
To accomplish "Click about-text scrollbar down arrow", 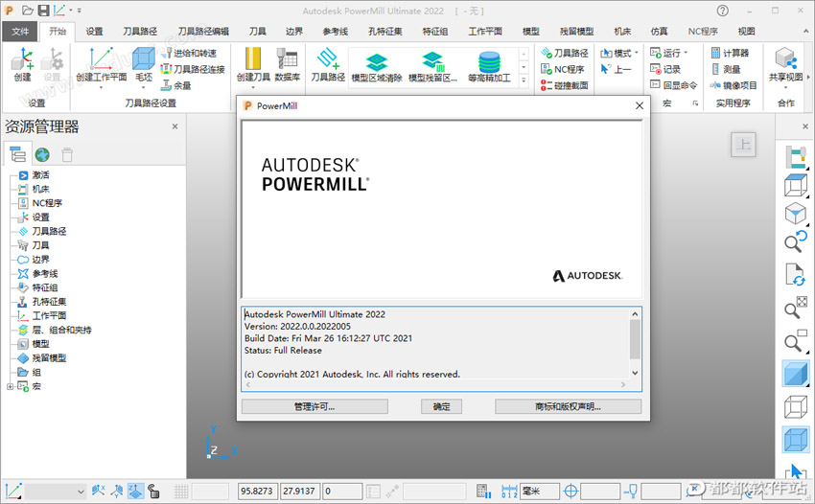I will pyautogui.click(x=635, y=373).
